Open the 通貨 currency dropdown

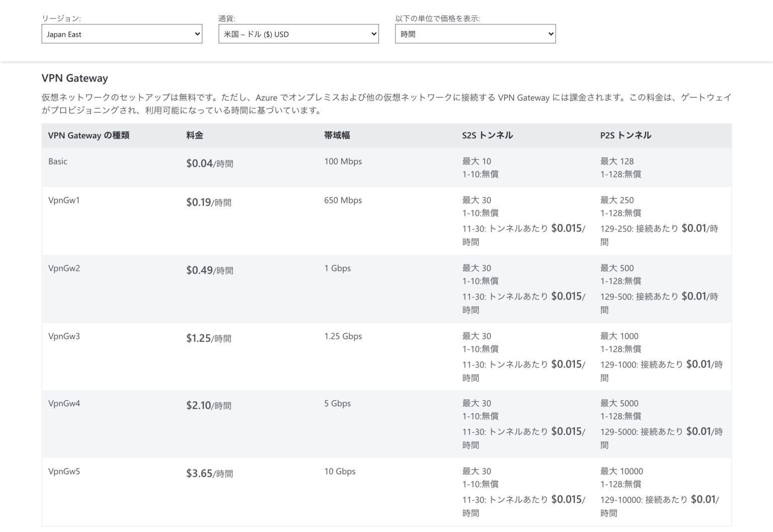point(298,34)
